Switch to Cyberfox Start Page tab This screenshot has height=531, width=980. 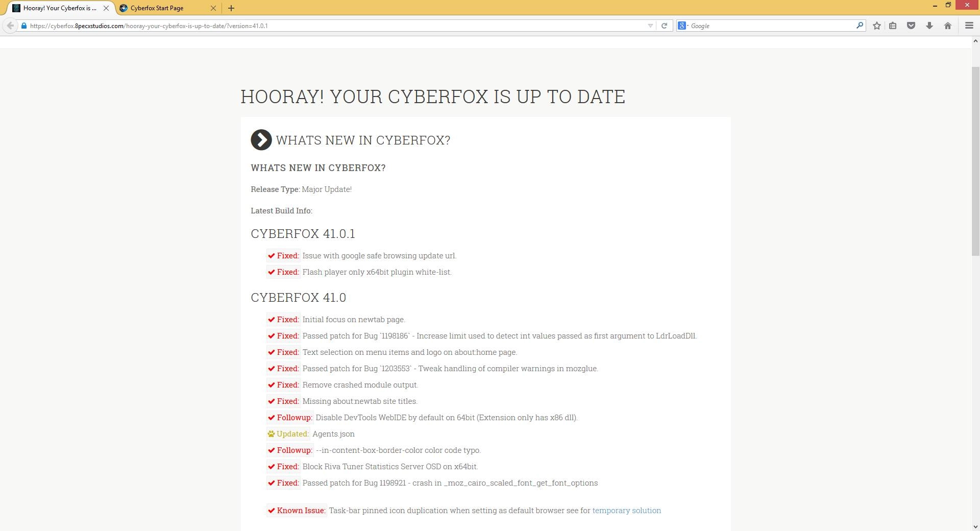click(x=168, y=8)
